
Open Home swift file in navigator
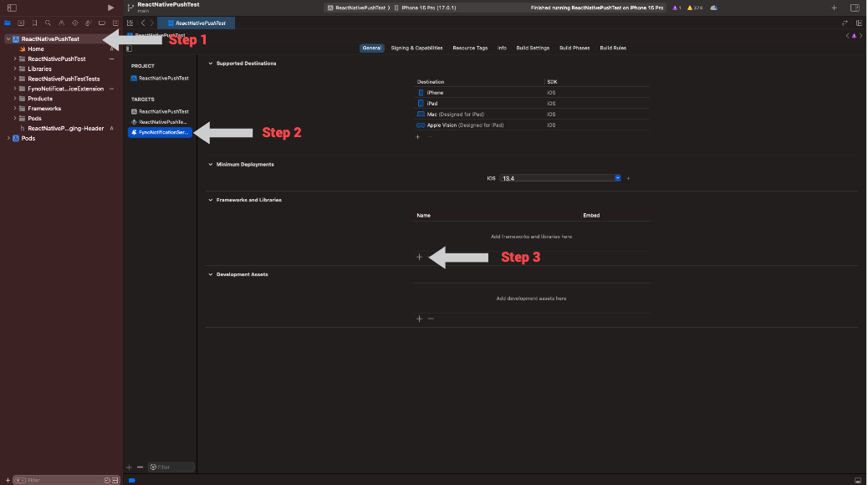point(35,48)
